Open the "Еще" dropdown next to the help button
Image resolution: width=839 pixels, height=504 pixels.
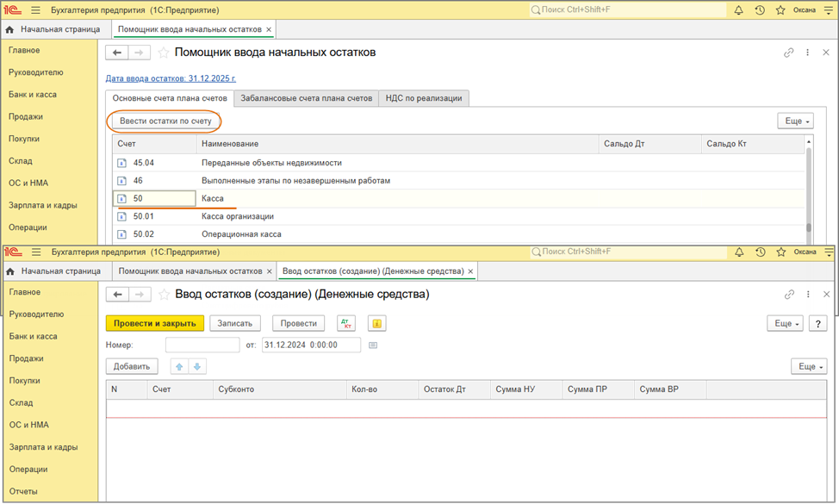784,323
